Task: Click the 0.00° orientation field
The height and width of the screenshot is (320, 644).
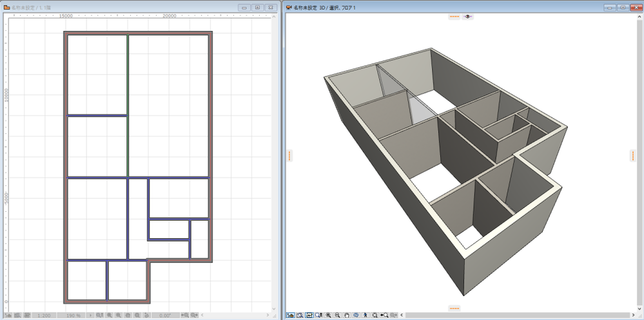Action: tap(165, 315)
